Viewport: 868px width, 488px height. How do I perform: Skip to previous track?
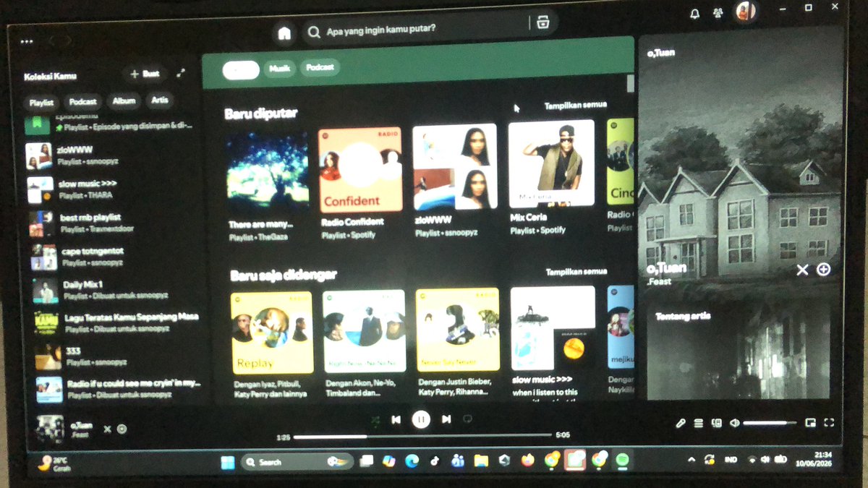(396, 419)
